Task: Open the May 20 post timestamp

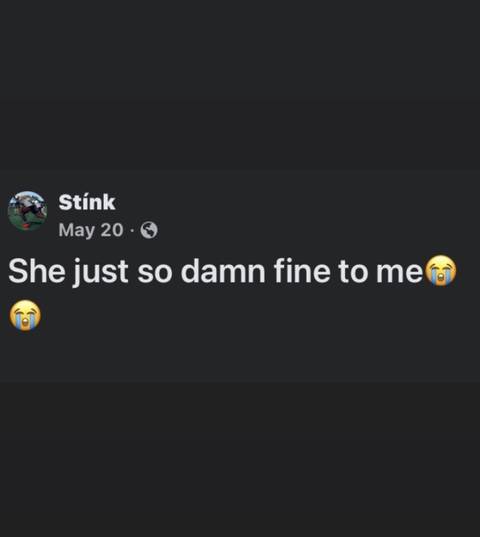Action: pyautogui.click(x=91, y=230)
